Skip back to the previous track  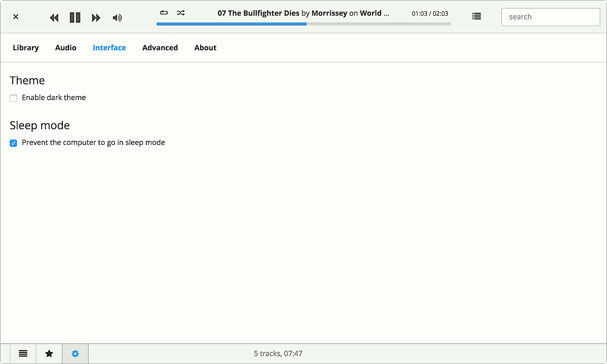[x=54, y=18]
